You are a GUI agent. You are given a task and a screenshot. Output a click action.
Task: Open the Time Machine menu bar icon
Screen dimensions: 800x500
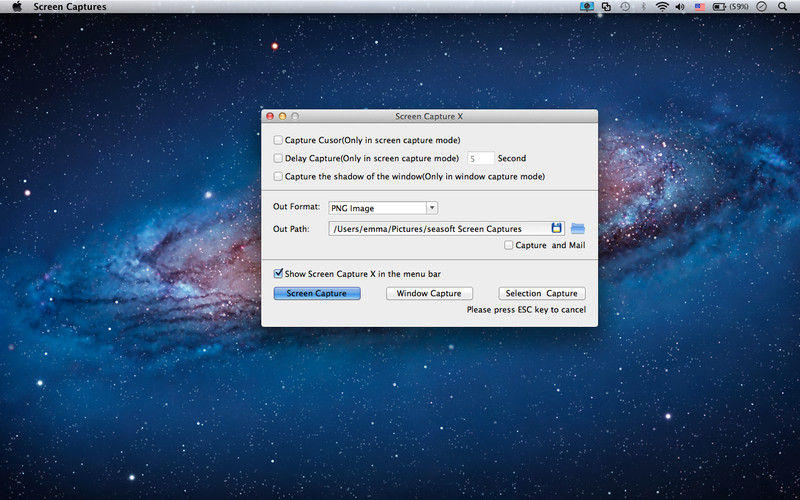(625, 7)
